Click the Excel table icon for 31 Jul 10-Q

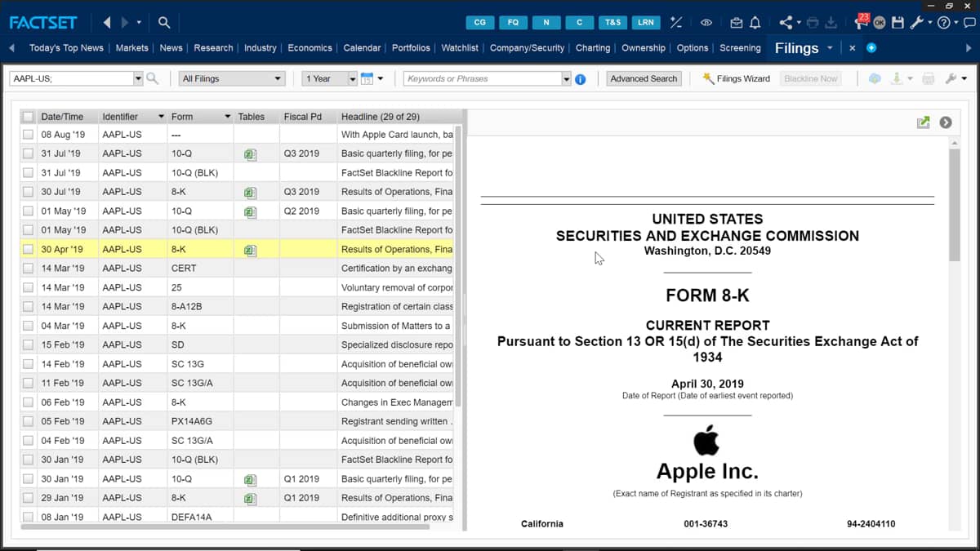click(x=250, y=154)
